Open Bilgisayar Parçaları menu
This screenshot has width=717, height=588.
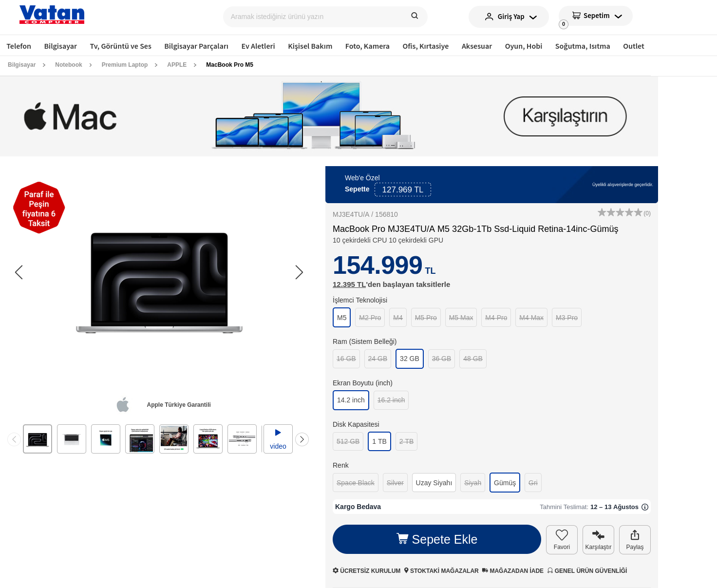point(196,46)
